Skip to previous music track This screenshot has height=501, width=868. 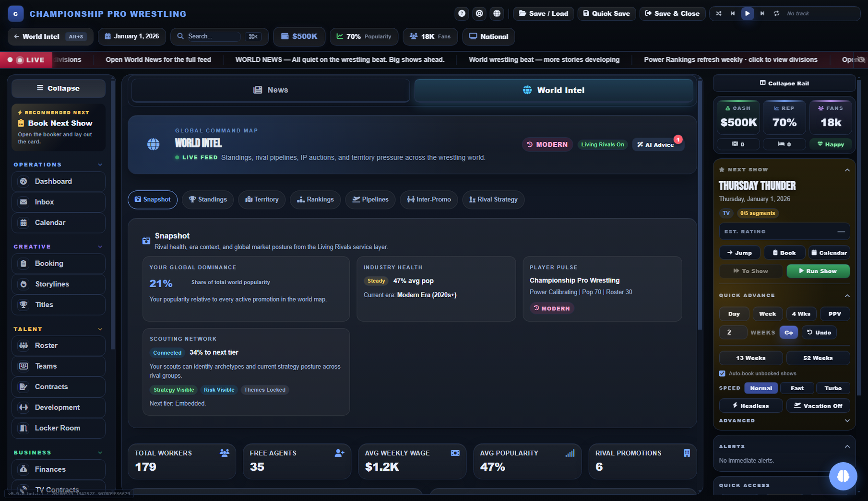pyautogui.click(x=733, y=13)
